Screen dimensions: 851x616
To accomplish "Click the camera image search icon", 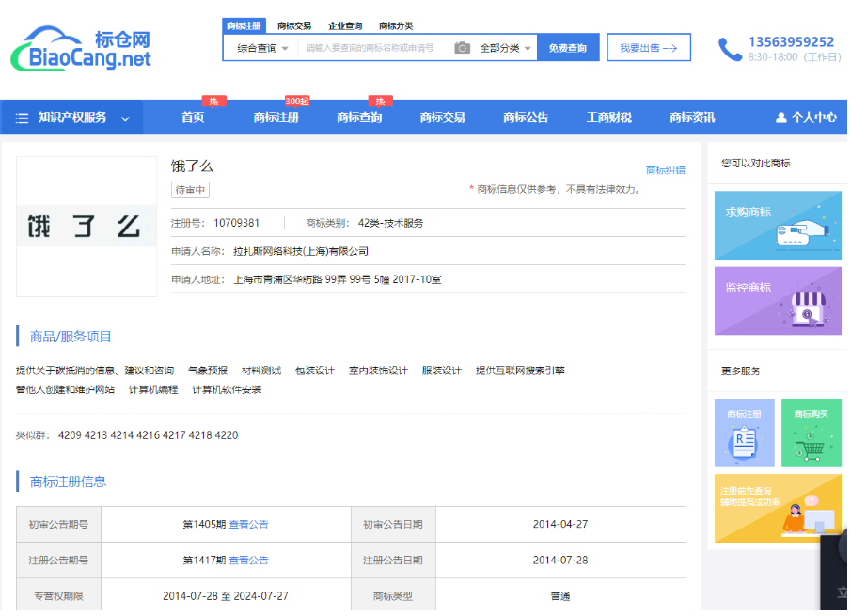I will tap(462, 48).
